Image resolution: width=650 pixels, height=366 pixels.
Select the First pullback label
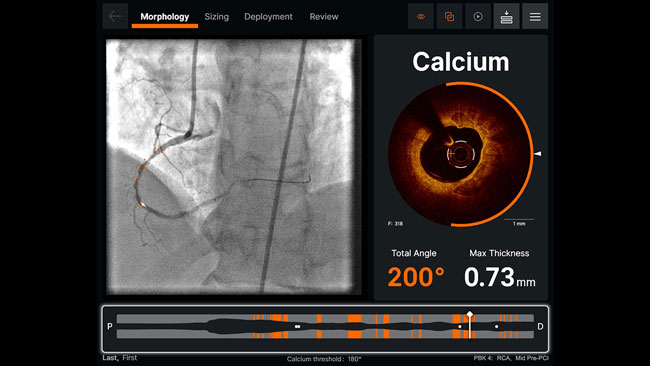click(x=130, y=358)
